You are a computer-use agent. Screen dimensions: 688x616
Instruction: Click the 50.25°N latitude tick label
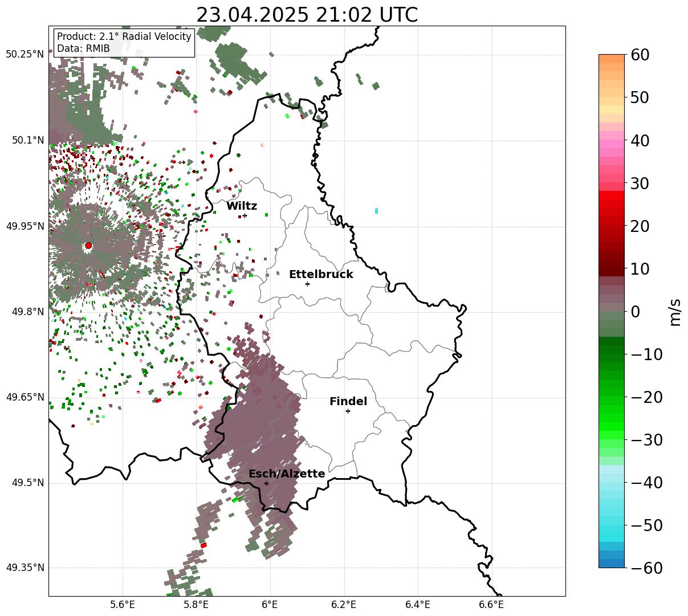(x=25, y=54)
